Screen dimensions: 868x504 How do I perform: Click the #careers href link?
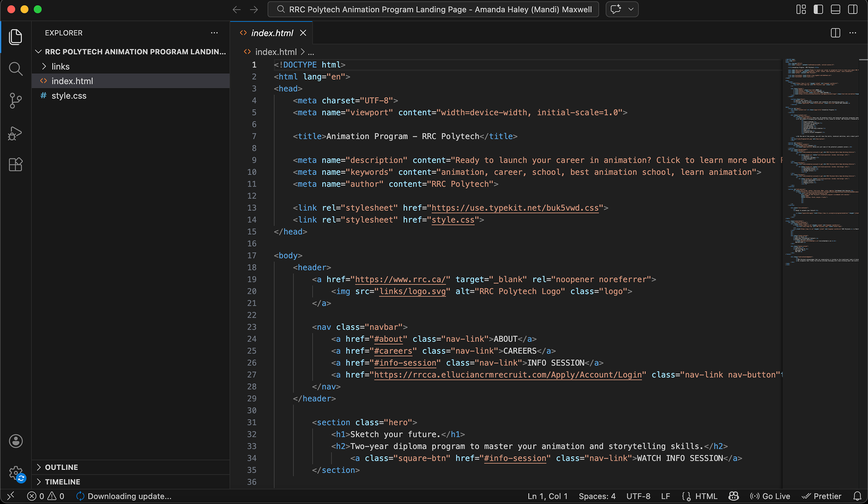click(x=393, y=351)
